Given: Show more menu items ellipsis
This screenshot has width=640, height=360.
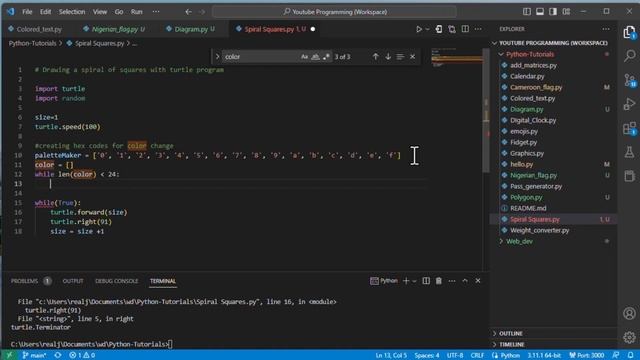Looking at the screenshot, I should tap(156, 12).
